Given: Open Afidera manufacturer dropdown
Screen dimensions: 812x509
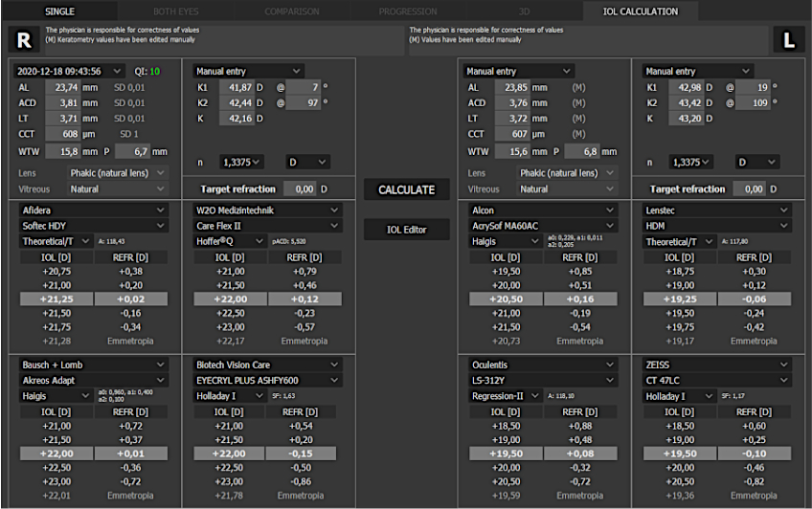Looking at the screenshot, I should [93, 210].
